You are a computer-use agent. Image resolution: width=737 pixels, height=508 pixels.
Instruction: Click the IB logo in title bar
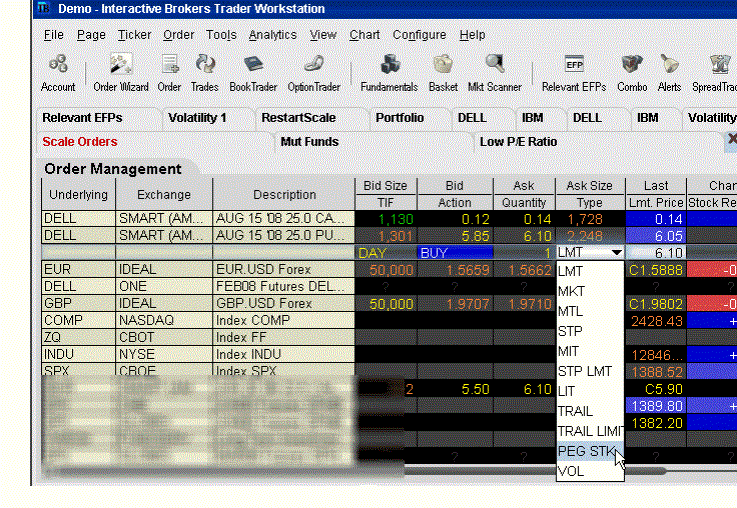coord(43,8)
